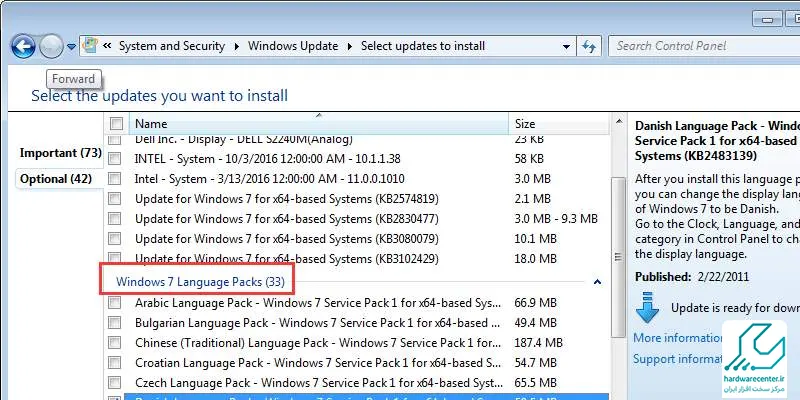Viewport: 800px width, 400px height.
Task: Check Chinese (Traditional) Language Pack checkbox
Action: click(x=115, y=343)
